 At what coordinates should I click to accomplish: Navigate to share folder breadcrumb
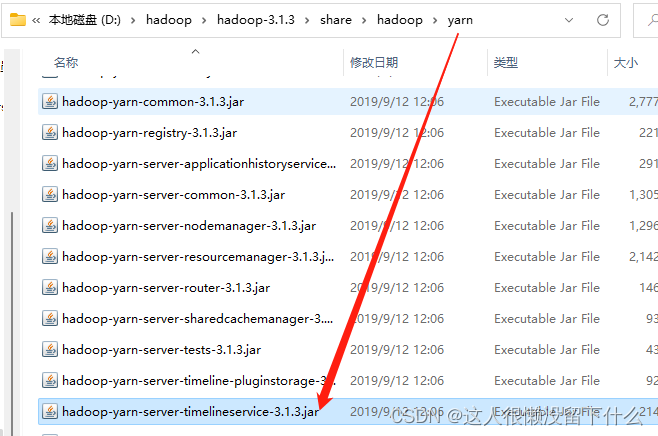click(336, 20)
